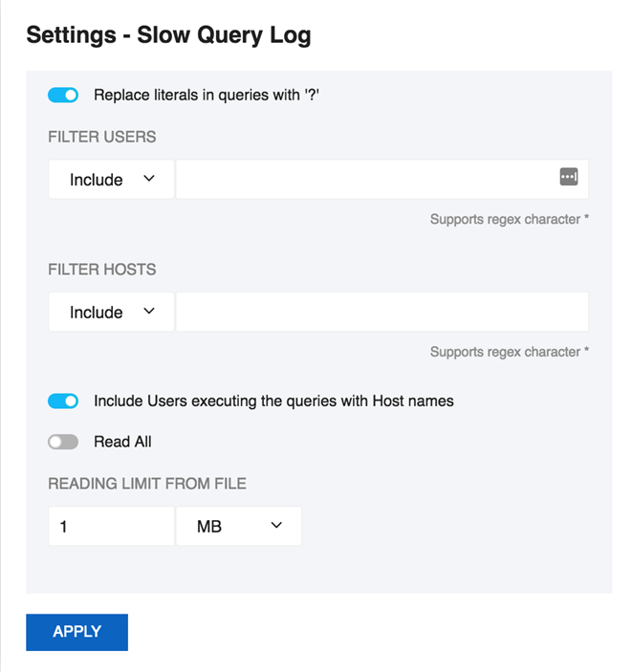Click the "Replace literals in queries" label text
The width and height of the screenshot is (632, 672).
pyautogui.click(x=206, y=96)
